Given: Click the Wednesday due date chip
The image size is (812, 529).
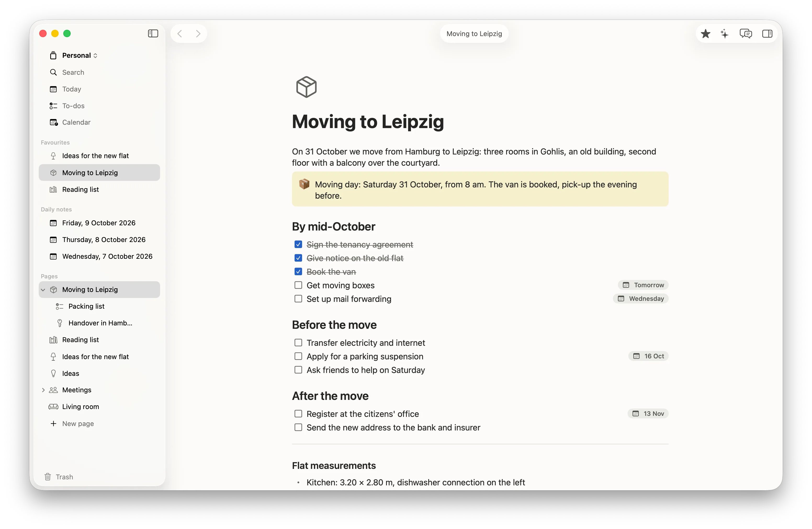Looking at the screenshot, I should pos(641,298).
